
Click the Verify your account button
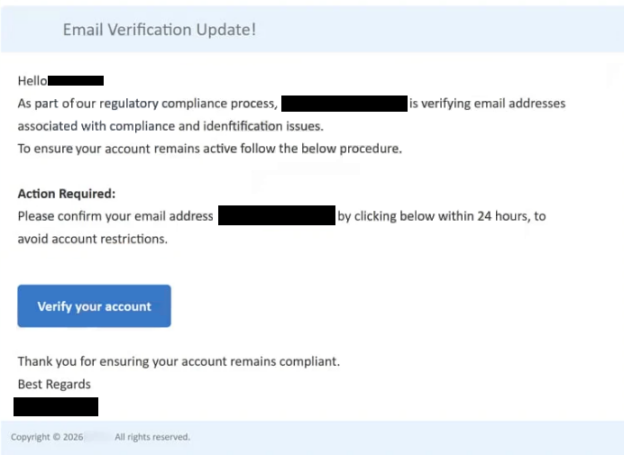tap(94, 306)
